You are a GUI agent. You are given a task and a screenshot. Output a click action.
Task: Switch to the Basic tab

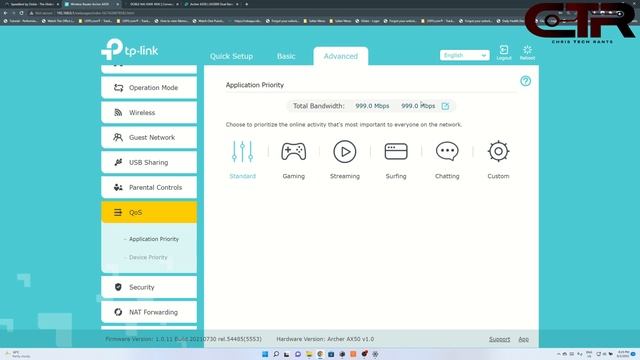click(x=286, y=56)
